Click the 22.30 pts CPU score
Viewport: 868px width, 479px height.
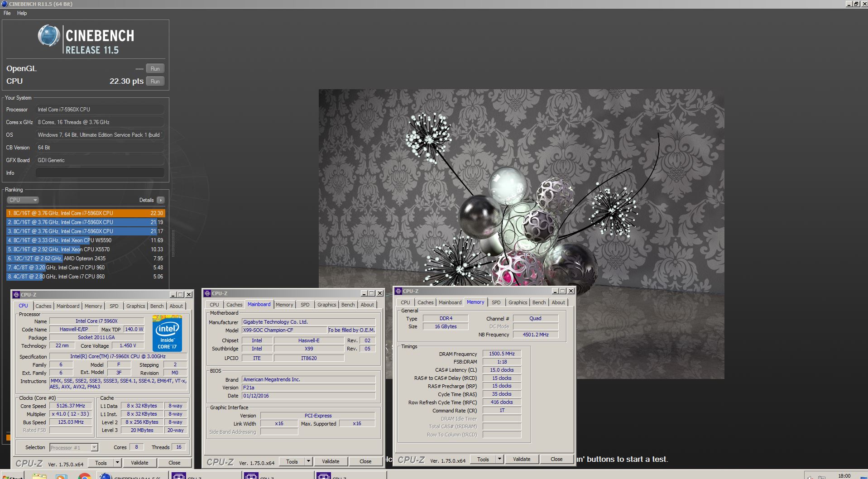[x=126, y=81]
